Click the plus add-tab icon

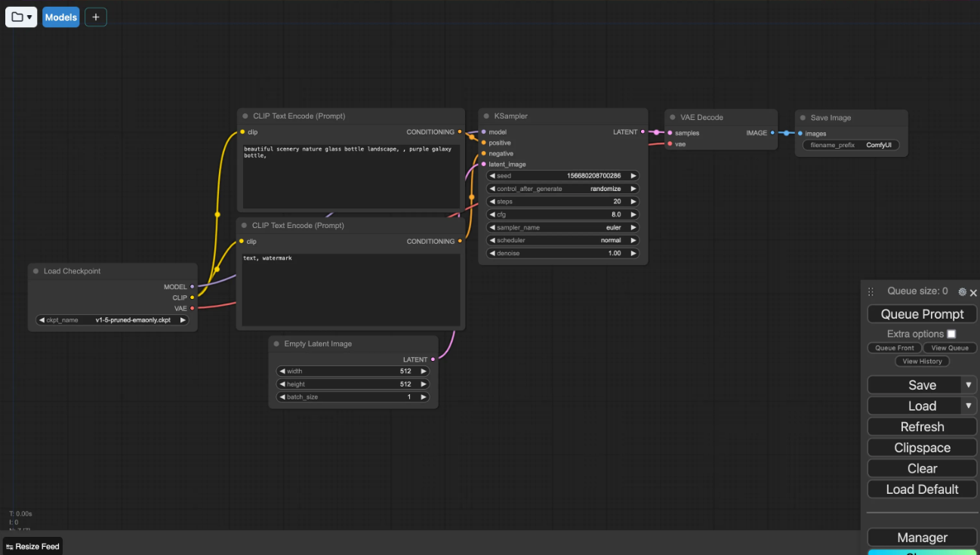click(95, 17)
